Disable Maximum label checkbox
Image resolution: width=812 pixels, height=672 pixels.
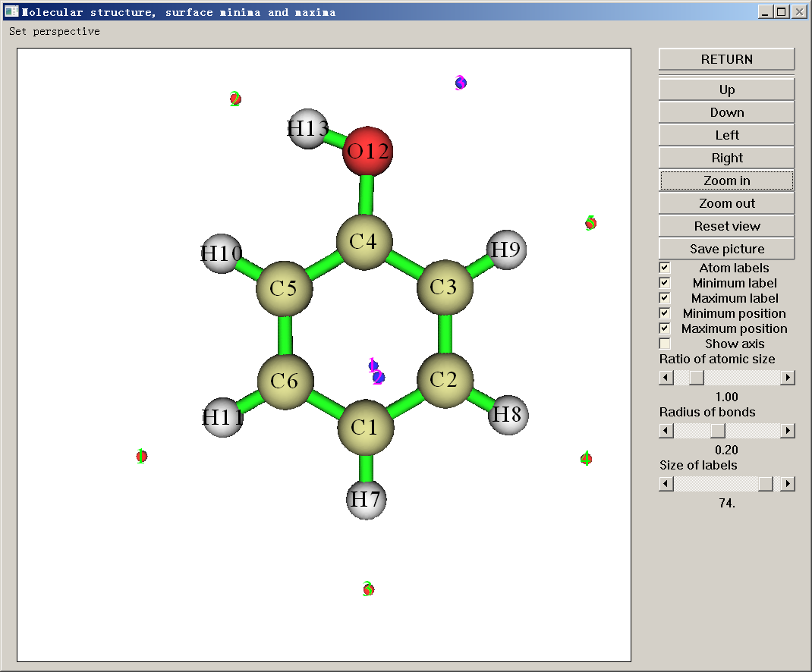(665, 298)
